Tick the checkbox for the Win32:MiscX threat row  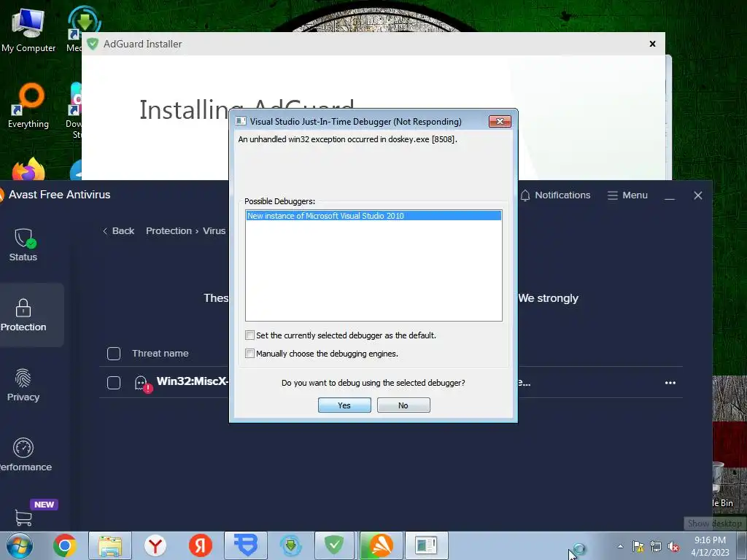114,383
